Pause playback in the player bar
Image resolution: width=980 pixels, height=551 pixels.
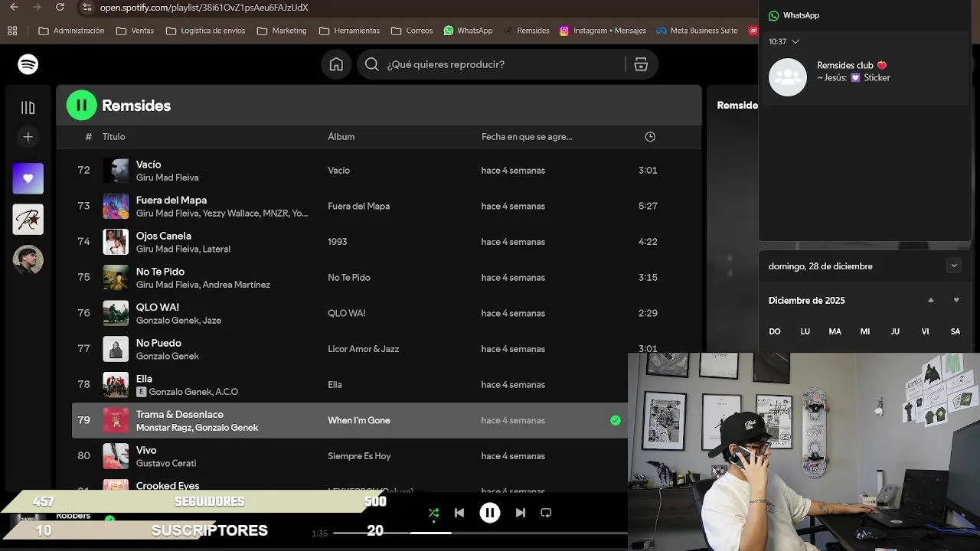(490, 513)
